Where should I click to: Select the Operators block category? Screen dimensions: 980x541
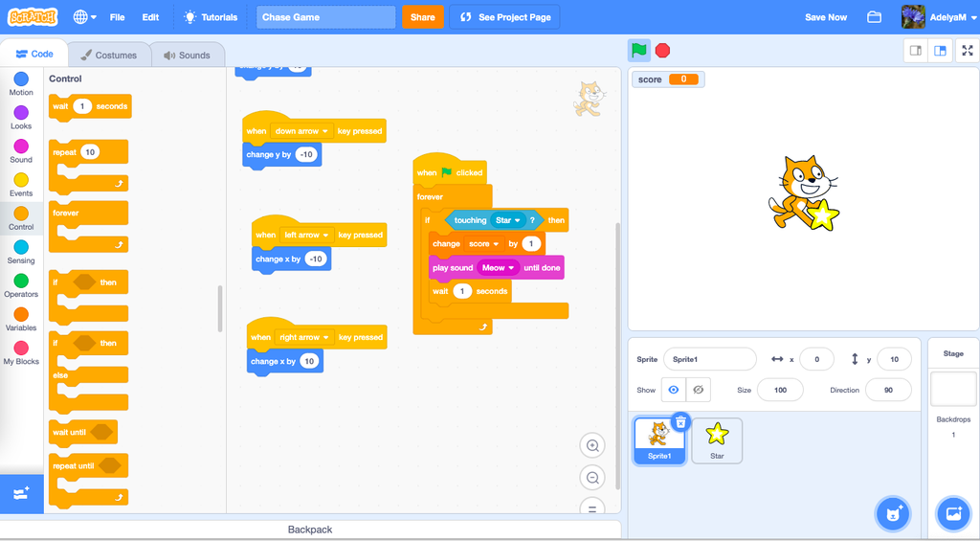pos(21,286)
